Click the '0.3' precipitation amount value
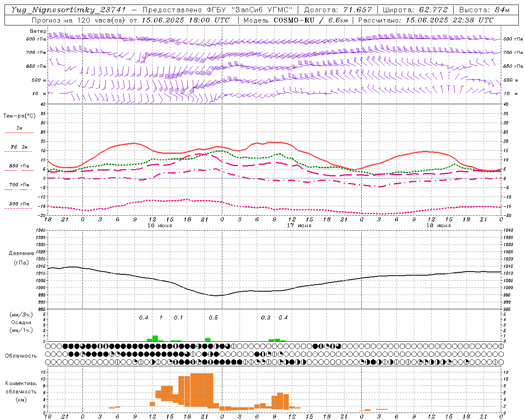Screen dimensions: 525x420 click(266, 317)
